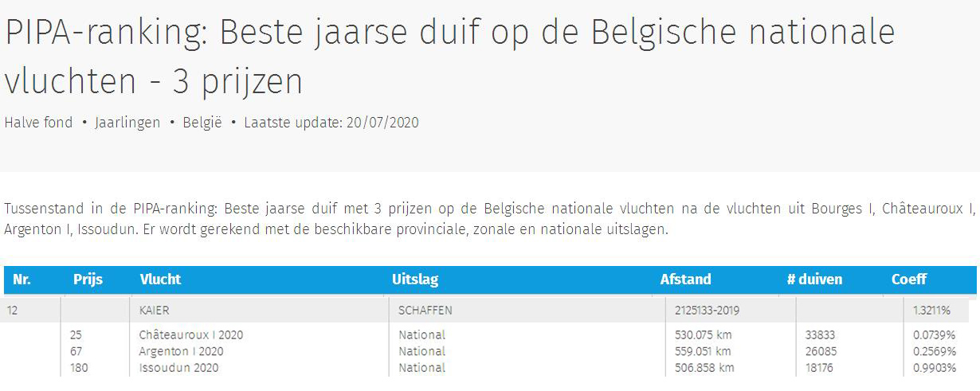Click the Vlucht column header
This screenshot has width=980, height=391.
point(160,280)
